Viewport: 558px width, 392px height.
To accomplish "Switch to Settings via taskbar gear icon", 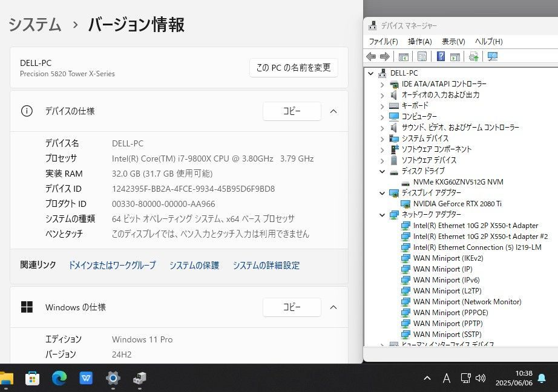I will (113, 378).
